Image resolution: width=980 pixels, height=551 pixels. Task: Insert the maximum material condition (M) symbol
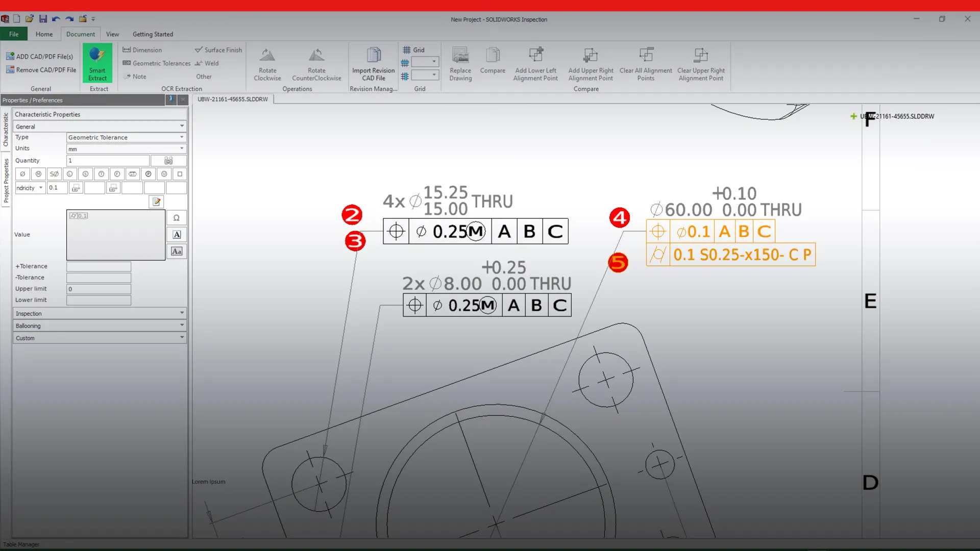click(x=38, y=174)
